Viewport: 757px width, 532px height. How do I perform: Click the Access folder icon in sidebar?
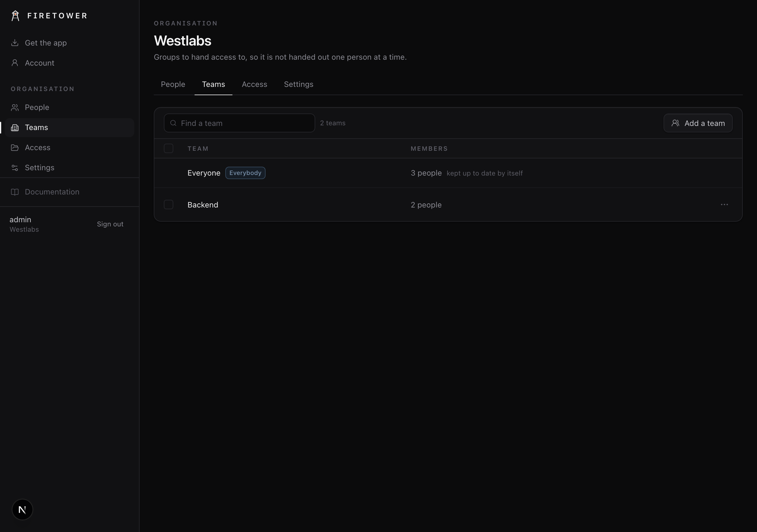coord(14,148)
